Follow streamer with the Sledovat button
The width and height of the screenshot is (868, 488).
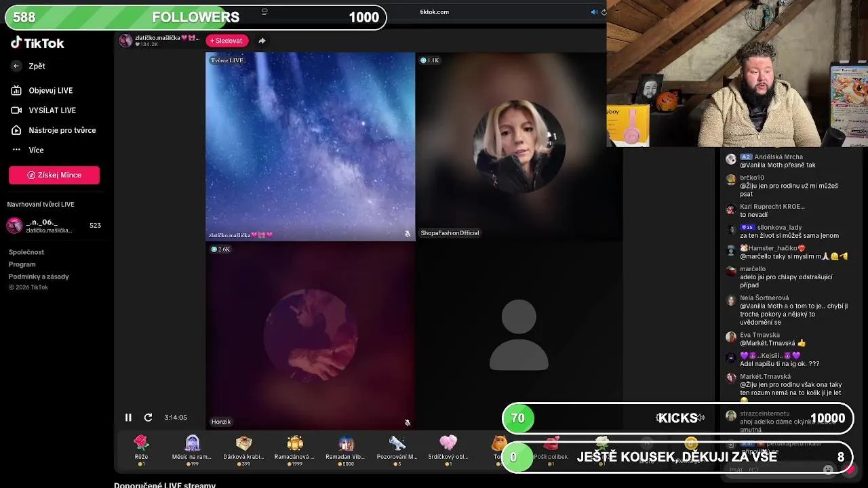[227, 41]
